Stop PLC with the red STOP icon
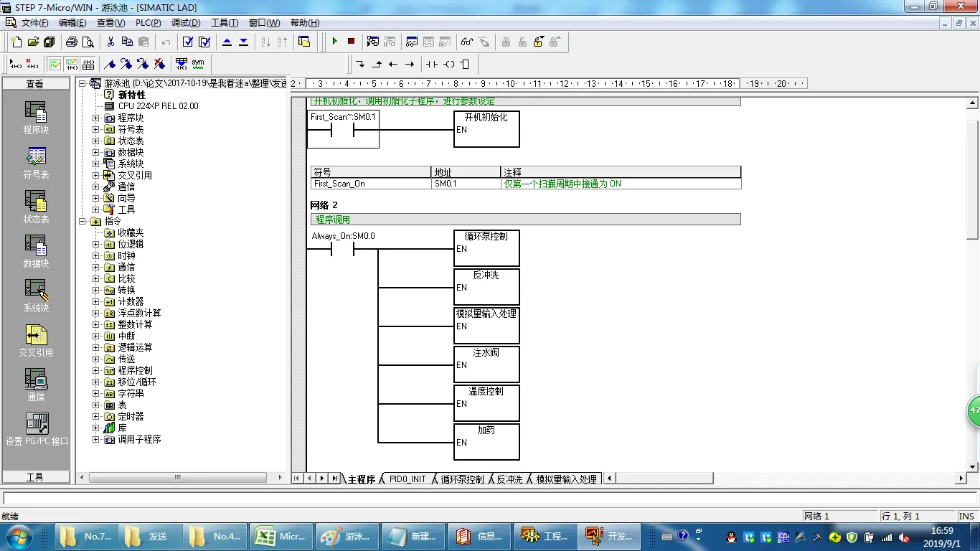This screenshot has width=980, height=551. coord(351,42)
